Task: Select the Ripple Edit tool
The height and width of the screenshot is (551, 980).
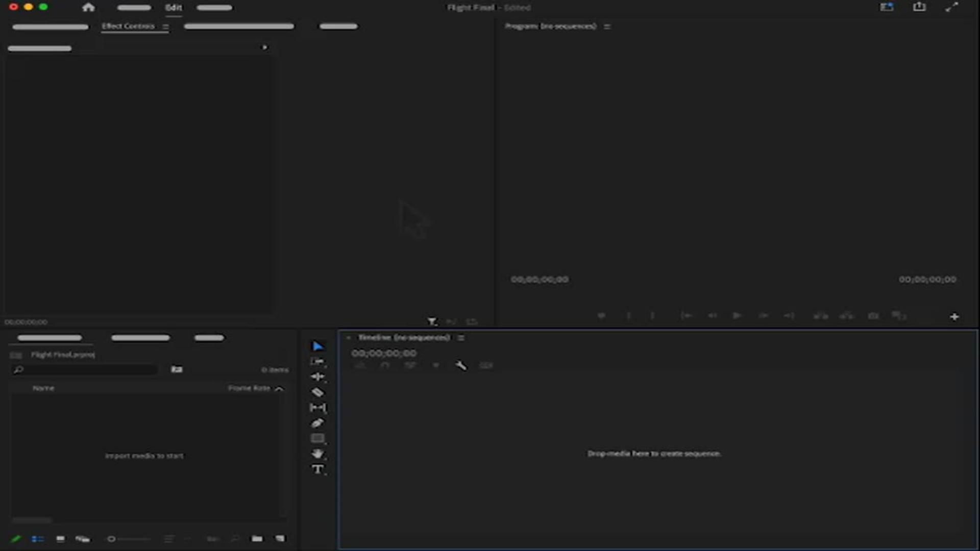Action: [x=317, y=377]
